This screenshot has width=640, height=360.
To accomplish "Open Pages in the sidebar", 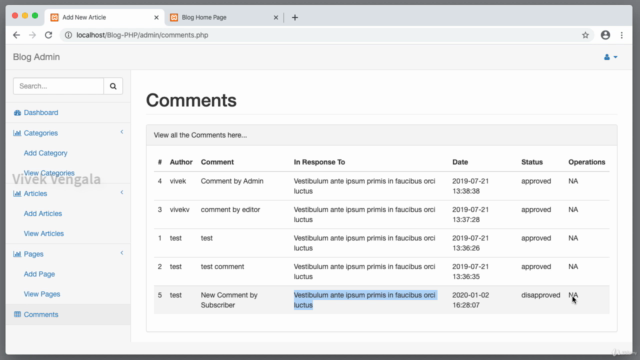I will [33, 254].
